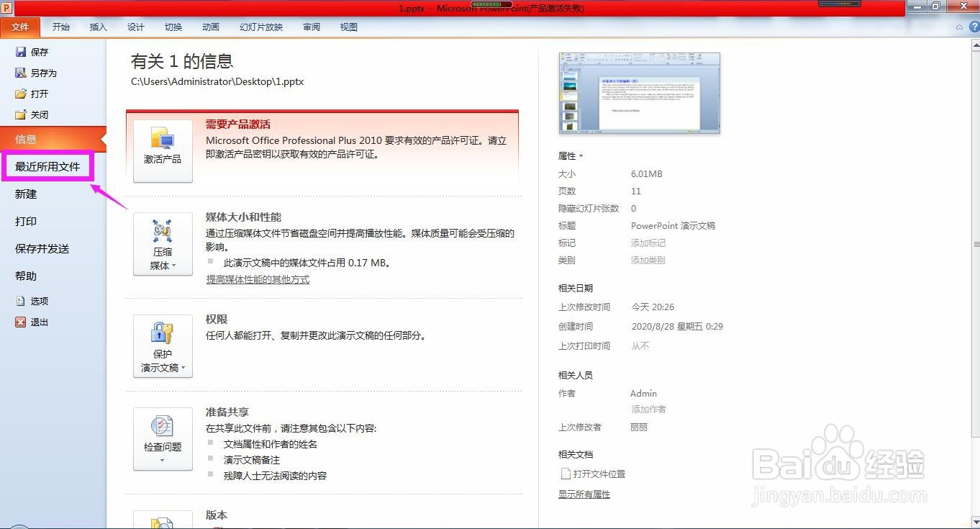Exit PowerPoint via 退出

[x=32, y=322]
